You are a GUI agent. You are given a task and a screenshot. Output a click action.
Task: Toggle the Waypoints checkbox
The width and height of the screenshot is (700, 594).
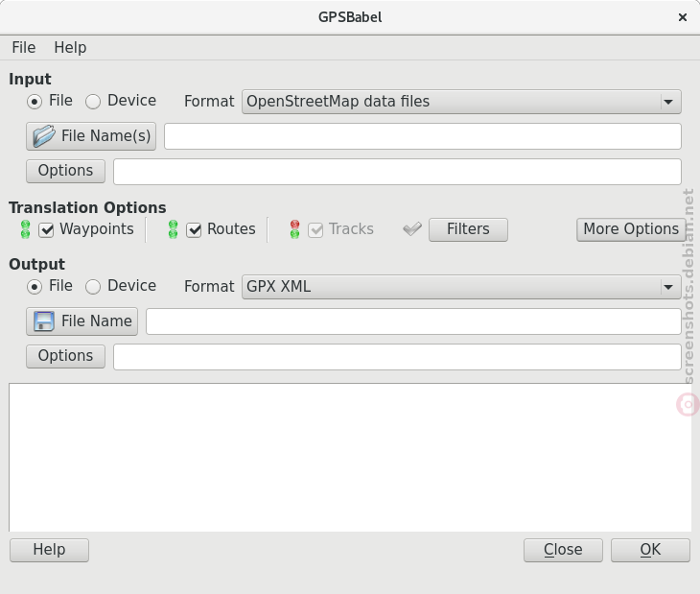(46, 230)
